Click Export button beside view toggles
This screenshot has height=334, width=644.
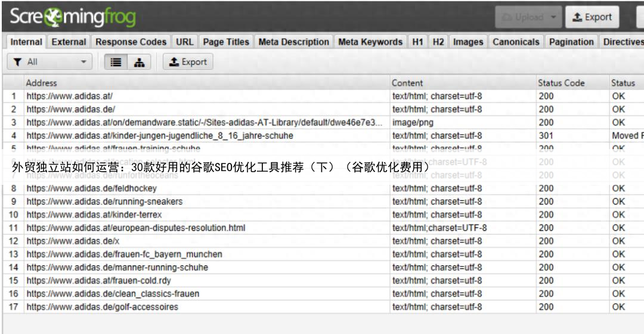click(188, 61)
